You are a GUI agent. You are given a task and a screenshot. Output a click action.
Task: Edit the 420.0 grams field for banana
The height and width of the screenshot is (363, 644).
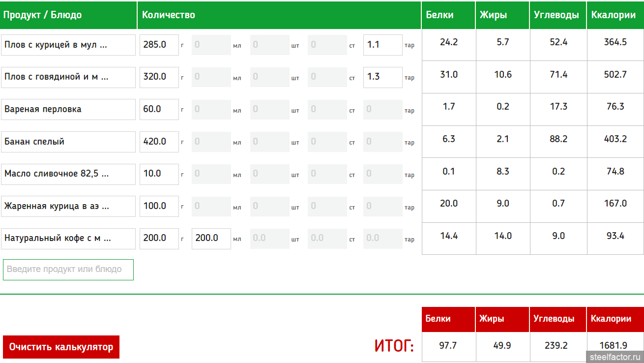point(159,142)
